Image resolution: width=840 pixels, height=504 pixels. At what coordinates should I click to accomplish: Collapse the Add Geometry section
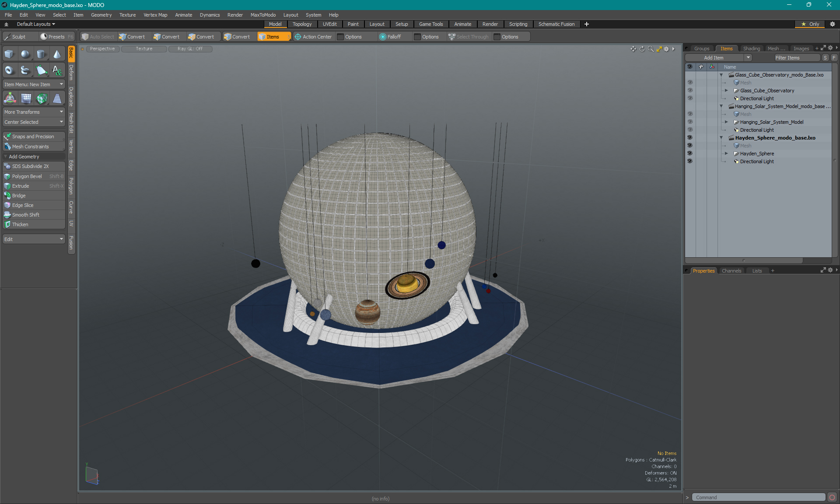6,157
